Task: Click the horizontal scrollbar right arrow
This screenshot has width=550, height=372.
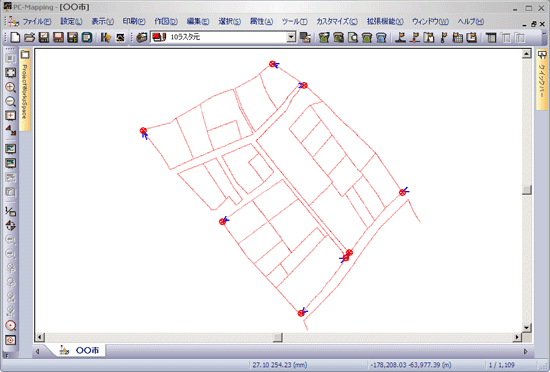Action: pos(517,337)
